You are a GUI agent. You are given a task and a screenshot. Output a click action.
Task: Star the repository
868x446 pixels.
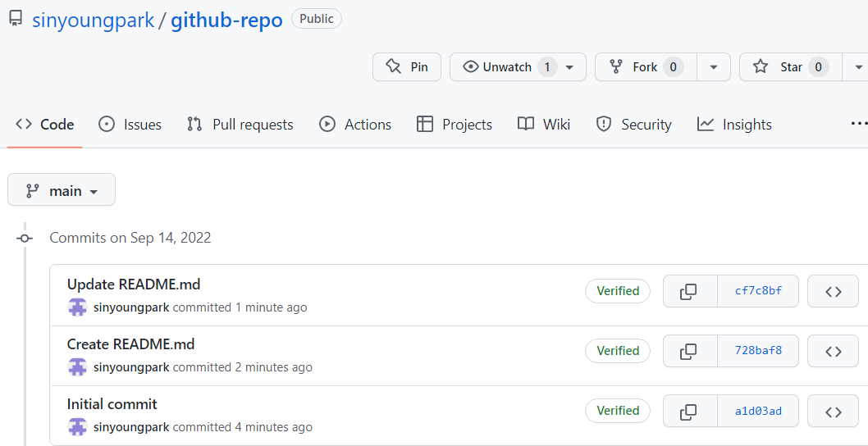(x=791, y=67)
